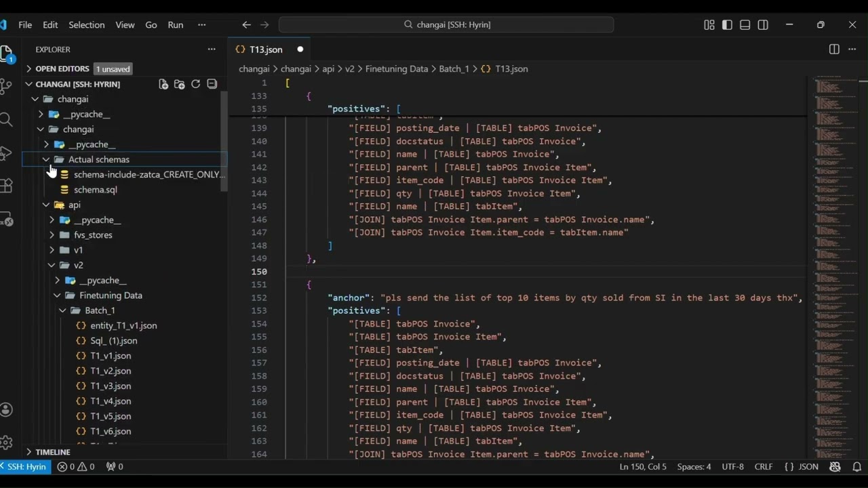Open the Run menu
Screen dimensions: 868x488
pyautogui.click(x=176, y=24)
